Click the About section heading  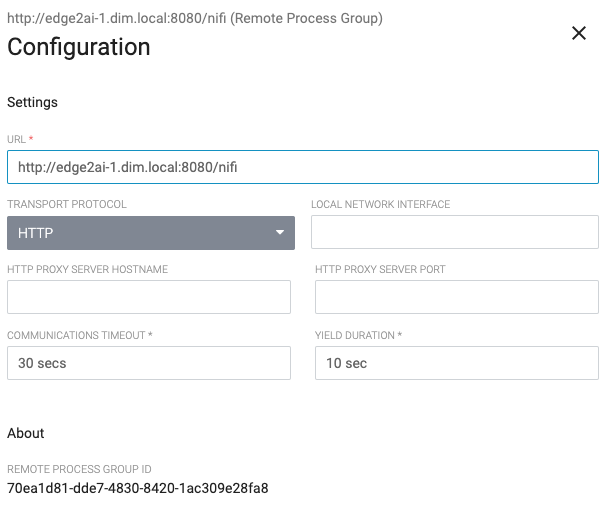[x=26, y=433]
